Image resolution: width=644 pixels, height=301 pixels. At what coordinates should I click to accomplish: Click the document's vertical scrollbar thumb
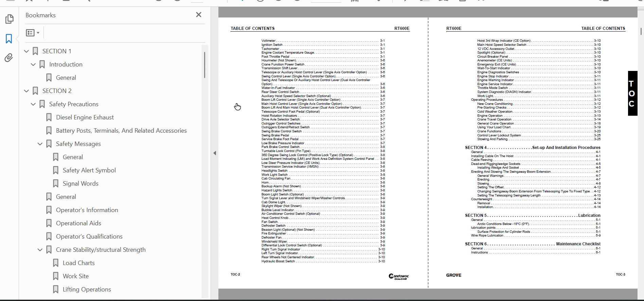point(641,31)
